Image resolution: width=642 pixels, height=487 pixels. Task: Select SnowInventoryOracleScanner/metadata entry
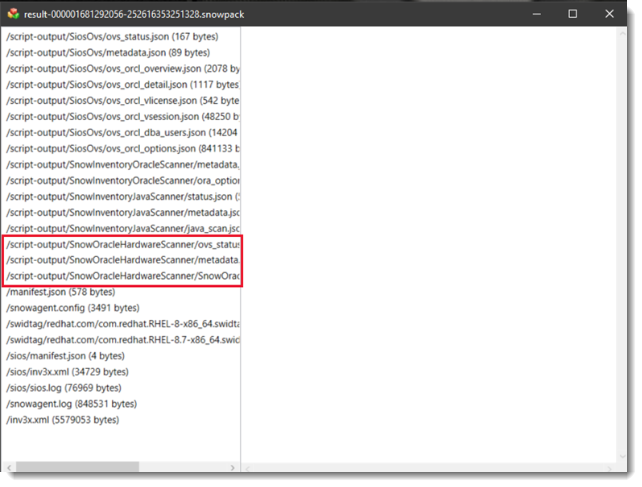pos(123,164)
